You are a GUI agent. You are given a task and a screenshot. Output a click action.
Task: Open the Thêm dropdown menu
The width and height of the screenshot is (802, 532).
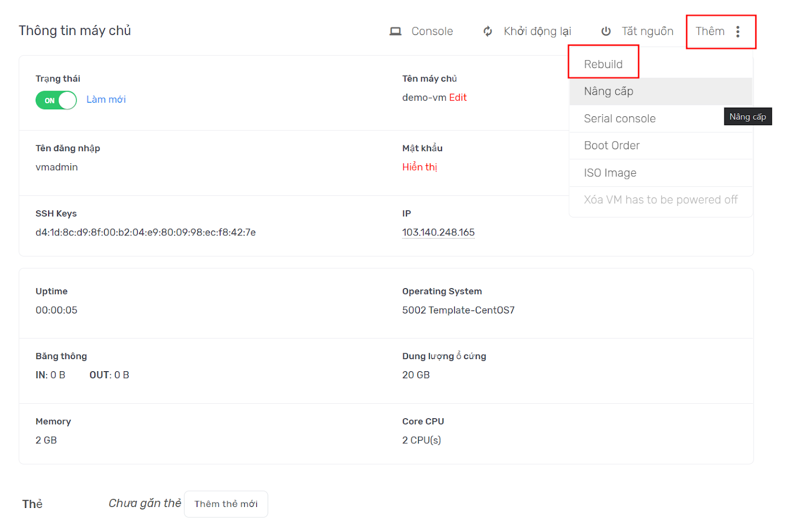click(710, 32)
